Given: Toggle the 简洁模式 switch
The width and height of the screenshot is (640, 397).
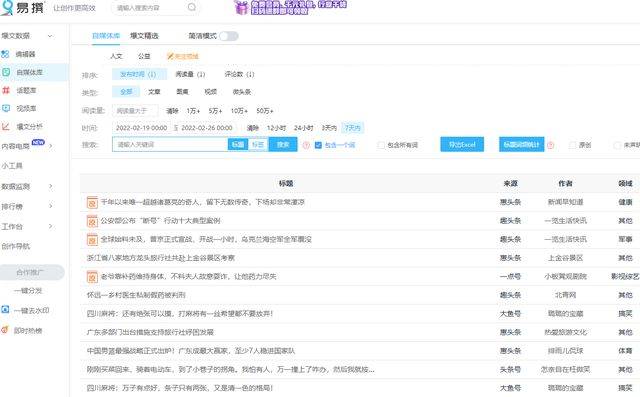Looking at the screenshot, I should point(229,36).
